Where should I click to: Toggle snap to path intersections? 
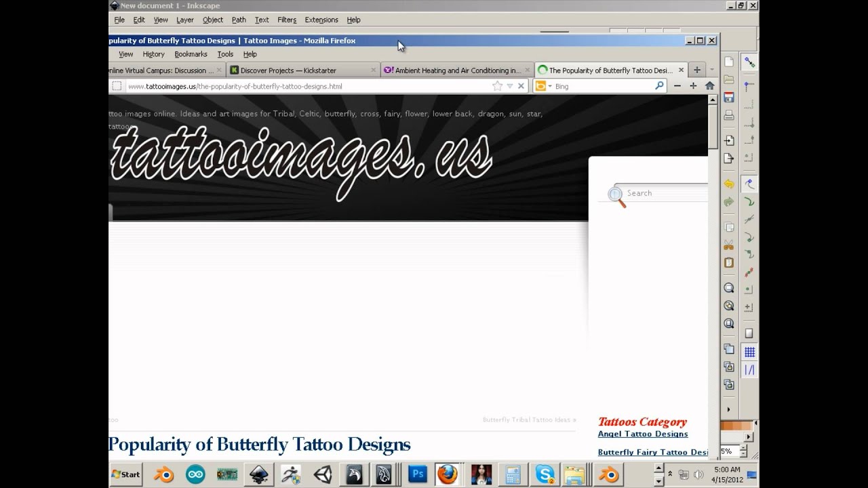[749, 219]
